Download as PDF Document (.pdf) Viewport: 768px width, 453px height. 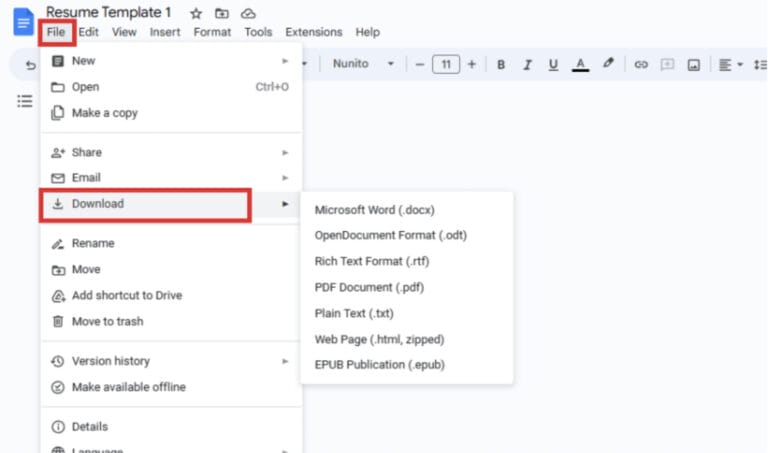407,287
